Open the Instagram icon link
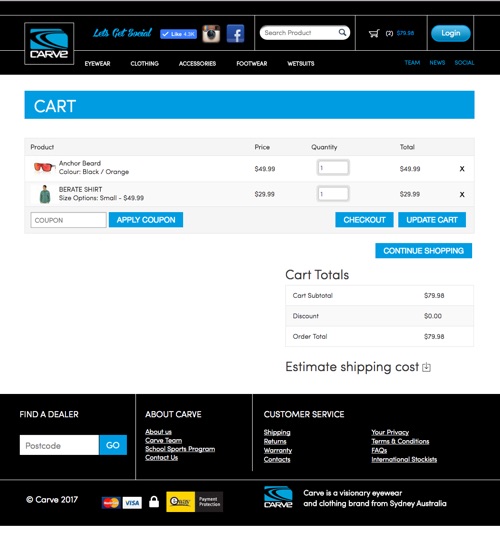 (x=211, y=34)
